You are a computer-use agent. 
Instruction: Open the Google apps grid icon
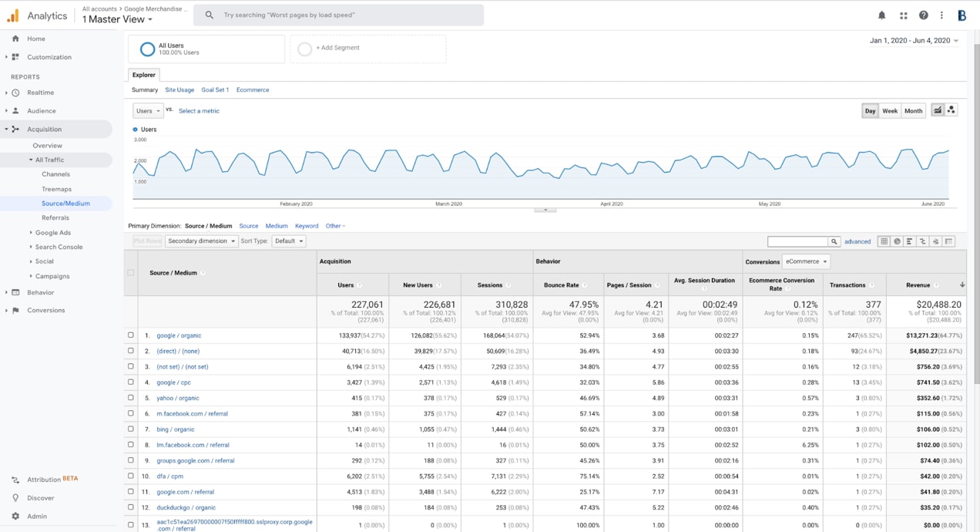[x=903, y=15]
